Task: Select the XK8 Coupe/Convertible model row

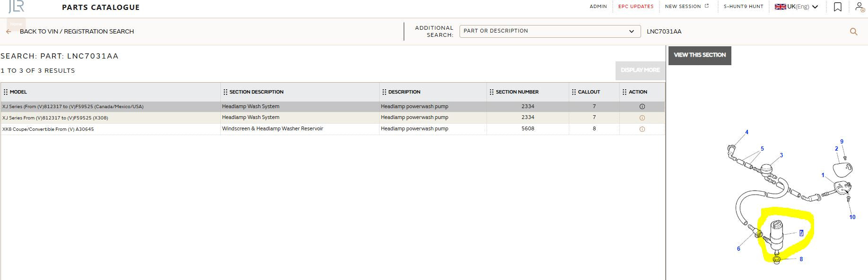Action: [x=333, y=129]
